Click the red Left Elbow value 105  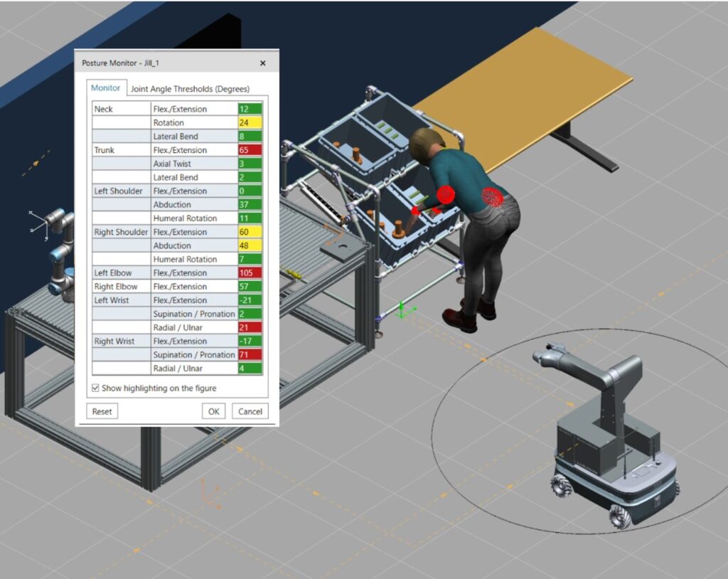[250, 273]
